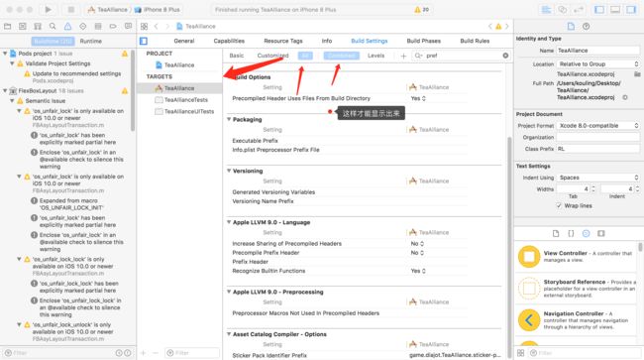
Task: Stop the running build
Action: [x=70, y=10]
